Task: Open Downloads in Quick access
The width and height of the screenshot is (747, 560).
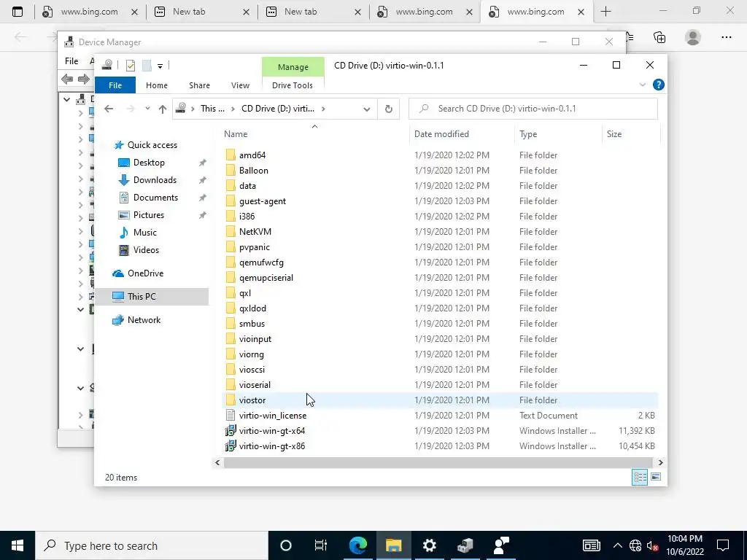Action: click(155, 179)
